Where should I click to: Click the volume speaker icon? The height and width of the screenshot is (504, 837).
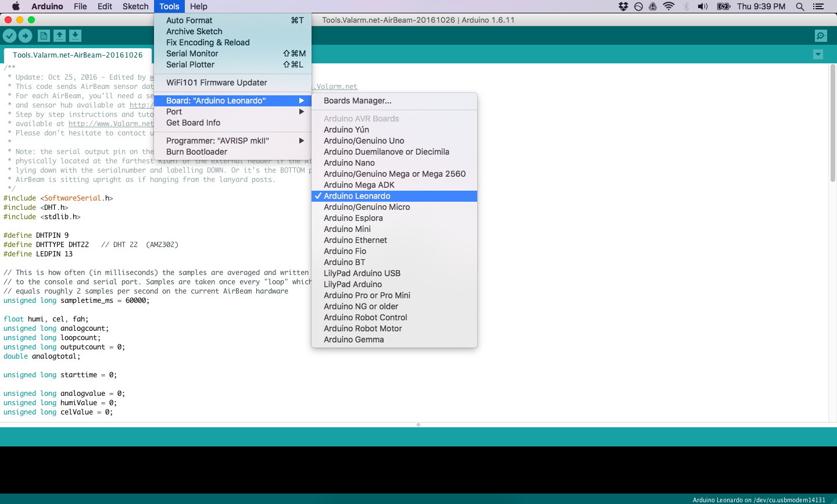[703, 6]
